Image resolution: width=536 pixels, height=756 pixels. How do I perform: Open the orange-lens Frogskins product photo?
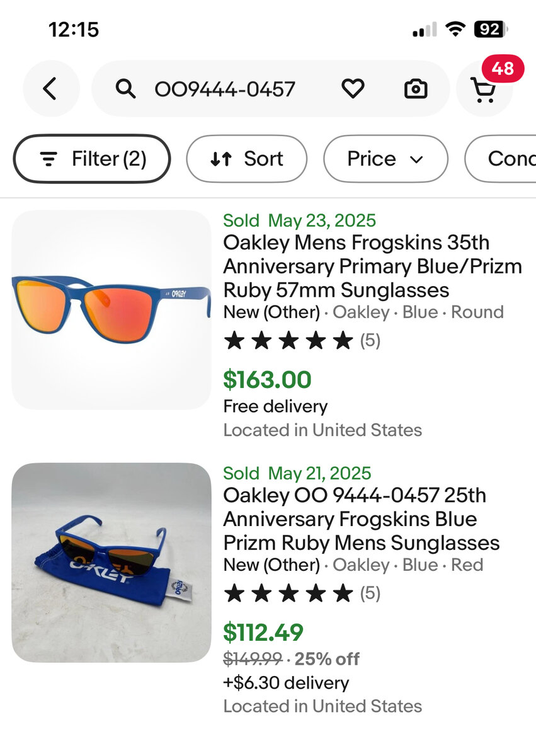[111, 310]
